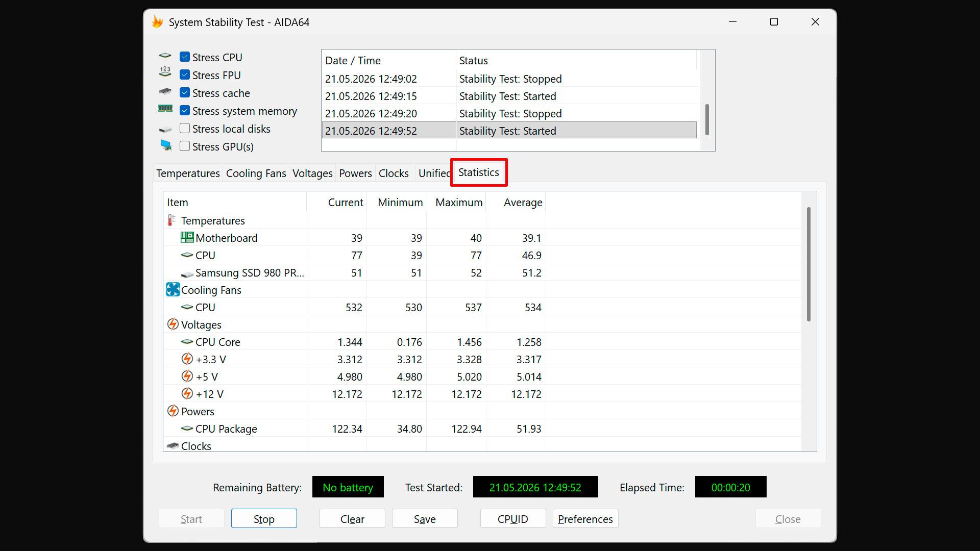Click the Motherboard green board icon

[187, 237]
